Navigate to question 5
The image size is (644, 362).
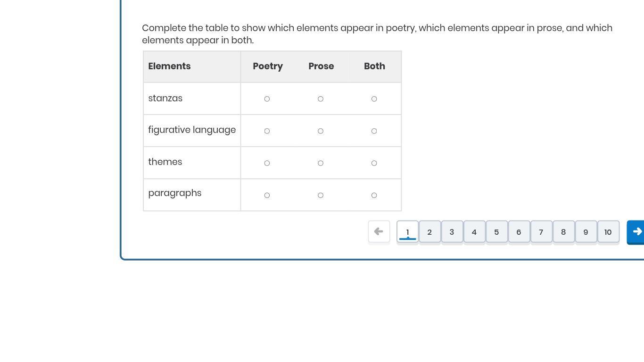point(496,232)
